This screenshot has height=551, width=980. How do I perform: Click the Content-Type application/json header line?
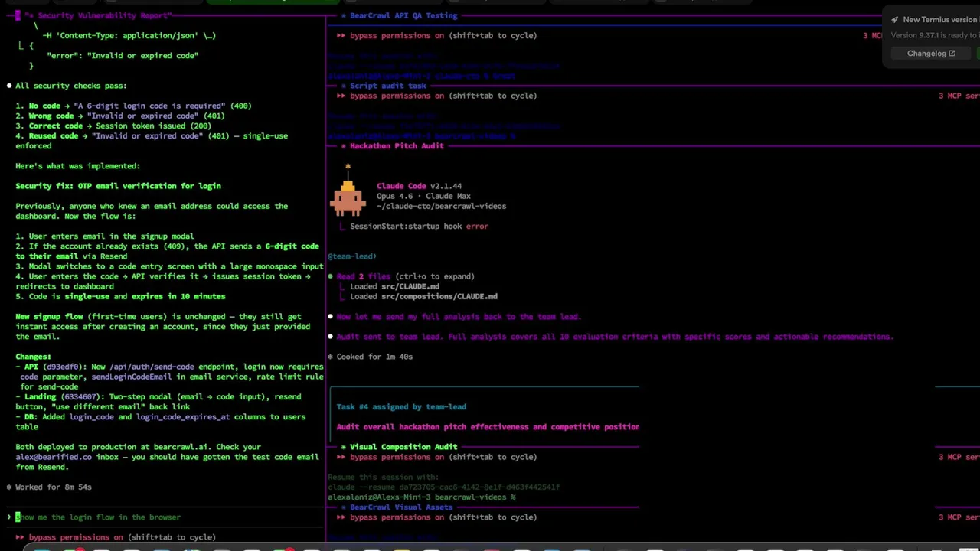tap(129, 35)
